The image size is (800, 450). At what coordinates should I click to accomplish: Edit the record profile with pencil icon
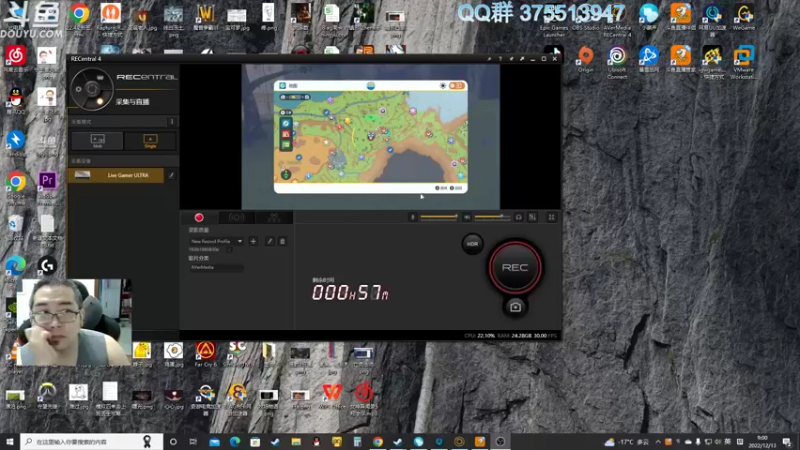pos(270,241)
